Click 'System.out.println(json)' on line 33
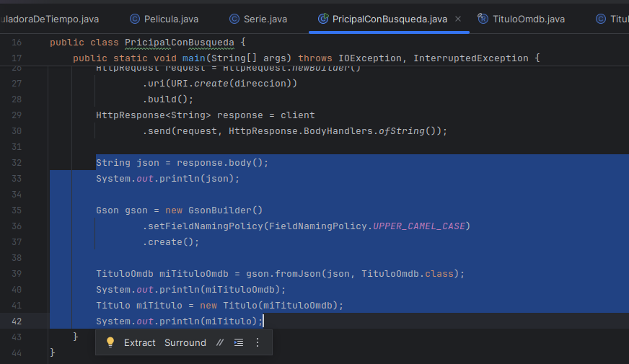The image size is (629, 364). [x=164, y=178]
